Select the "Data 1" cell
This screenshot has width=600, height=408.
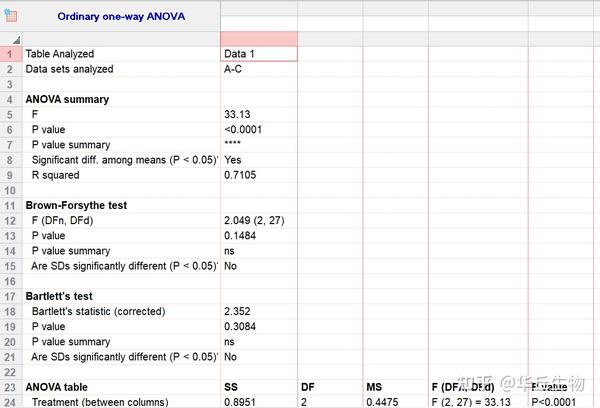tap(259, 54)
